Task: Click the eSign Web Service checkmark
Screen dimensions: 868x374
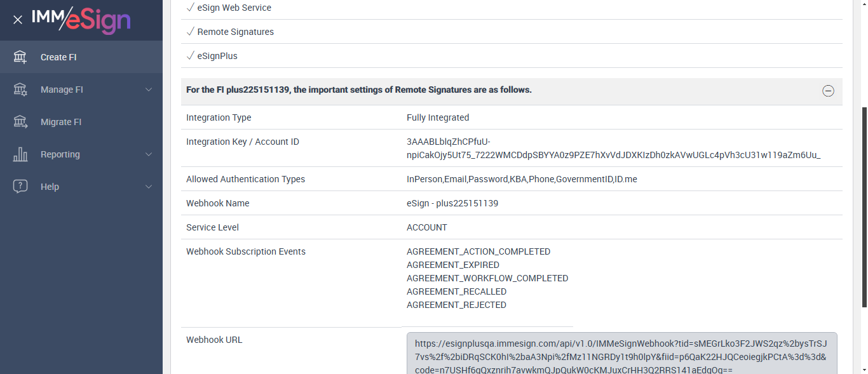Action: tap(190, 8)
